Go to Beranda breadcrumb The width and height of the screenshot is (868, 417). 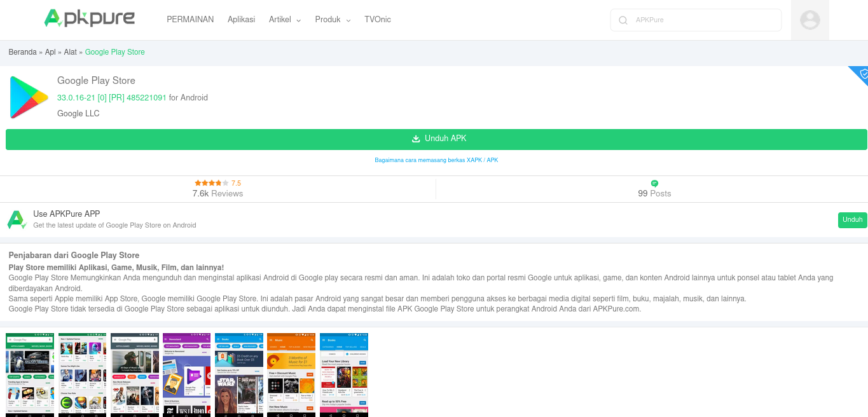[22, 52]
